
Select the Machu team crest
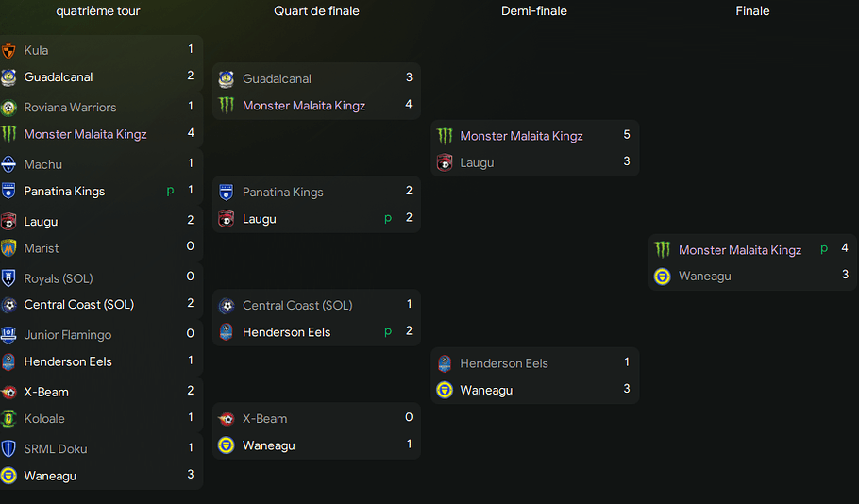(9, 164)
